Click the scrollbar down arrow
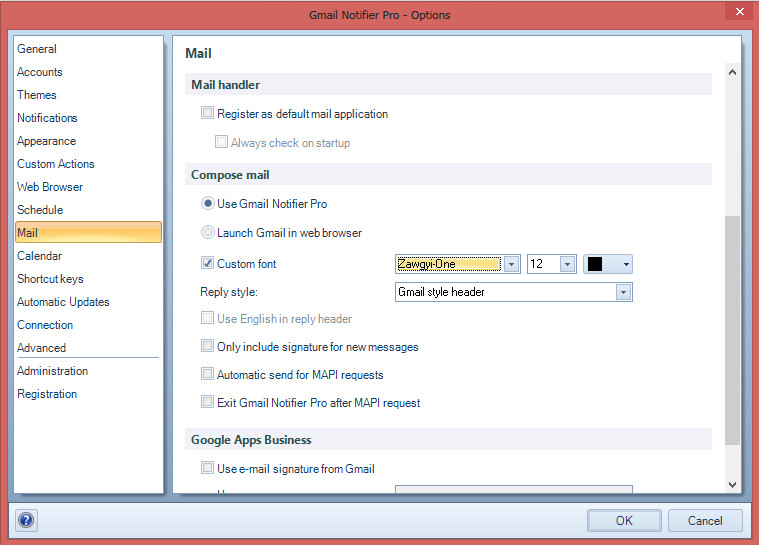Viewport: 759px width, 545px height. click(732, 484)
